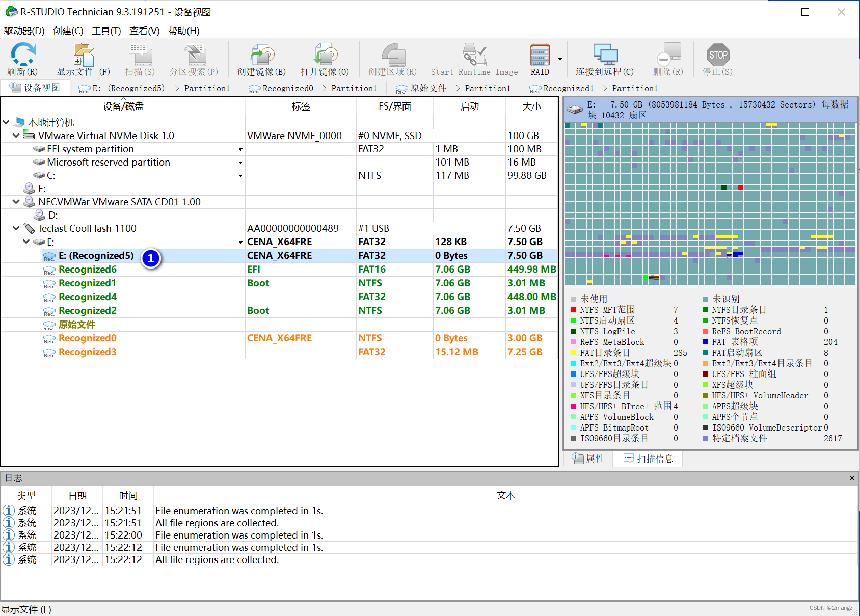The width and height of the screenshot is (860, 616).
Task: Open the 查看(V) menu
Action: pos(144,31)
